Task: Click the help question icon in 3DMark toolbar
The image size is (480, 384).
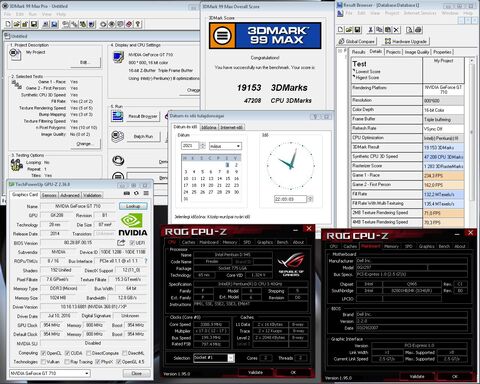Action: (138, 24)
